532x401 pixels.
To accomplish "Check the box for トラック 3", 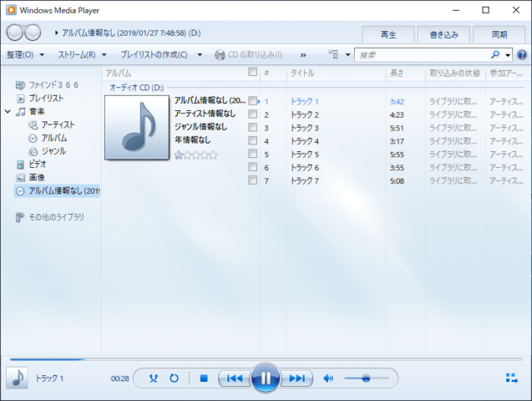I will (x=252, y=127).
